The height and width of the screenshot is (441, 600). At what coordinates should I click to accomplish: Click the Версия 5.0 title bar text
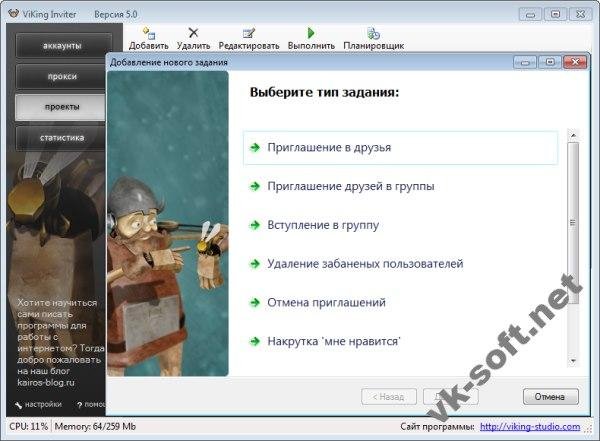[x=116, y=15]
